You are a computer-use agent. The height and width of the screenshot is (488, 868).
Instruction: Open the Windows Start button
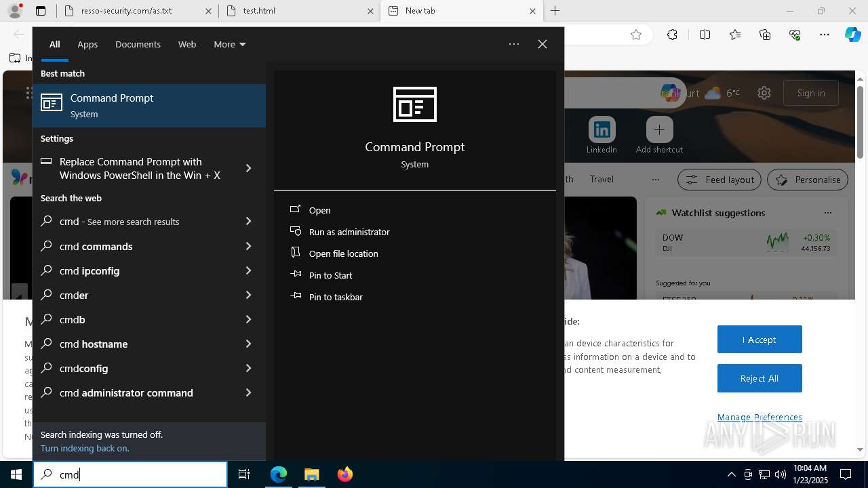[x=16, y=474]
